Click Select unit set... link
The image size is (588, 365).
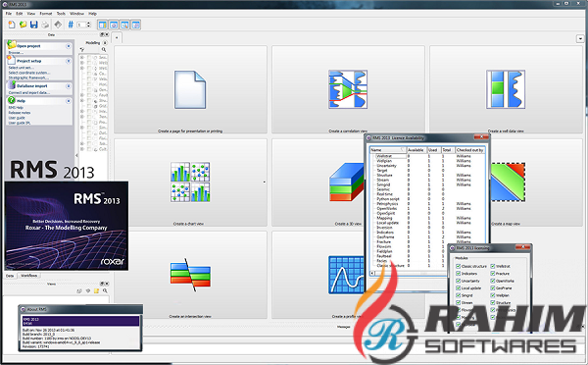tap(22, 68)
